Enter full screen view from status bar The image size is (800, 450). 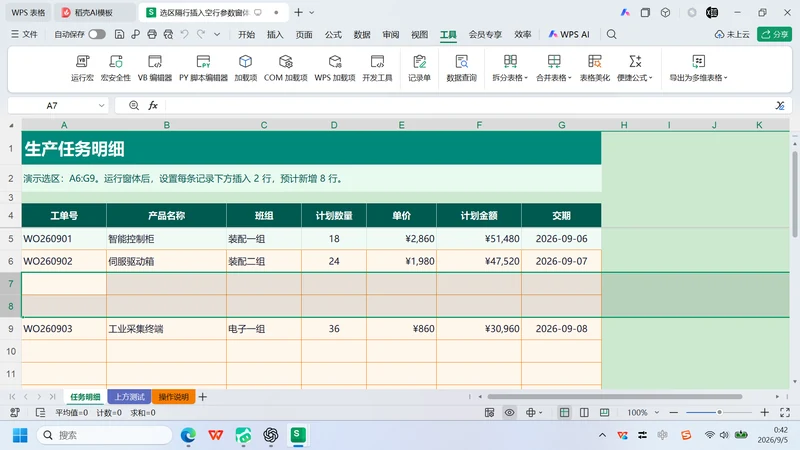785,412
